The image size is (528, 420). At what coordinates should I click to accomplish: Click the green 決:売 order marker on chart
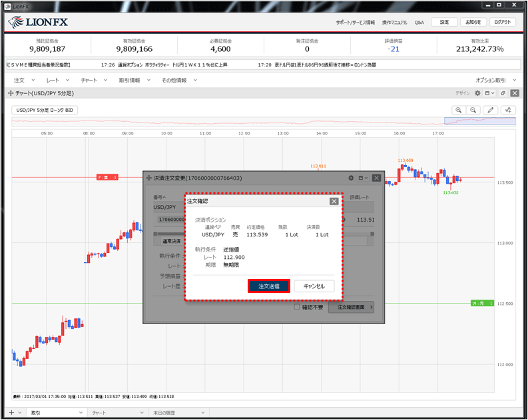pos(482,304)
